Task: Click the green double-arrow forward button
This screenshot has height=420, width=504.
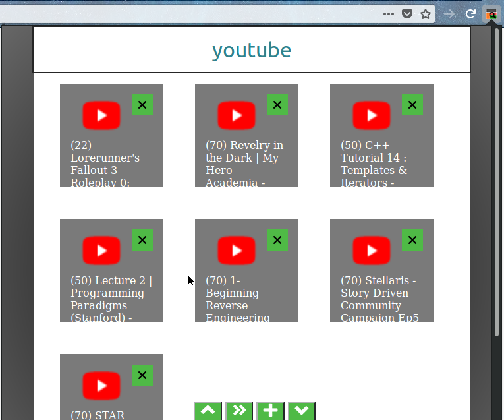Action: coord(239,411)
